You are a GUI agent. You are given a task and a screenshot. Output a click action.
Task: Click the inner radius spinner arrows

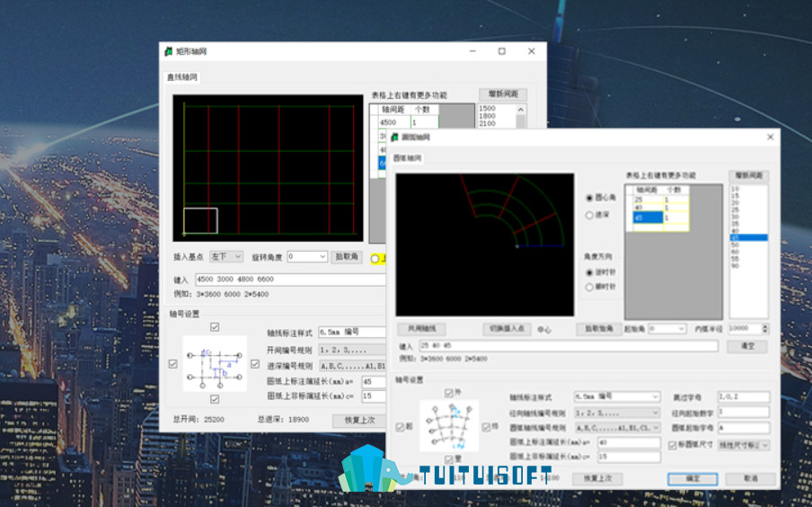pos(765,329)
